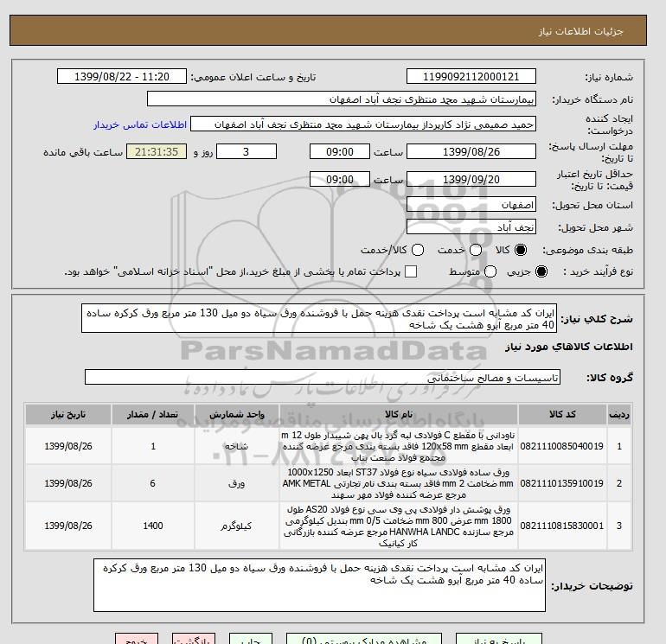Viewport: 666px width, 644px height.
Task: Tick the اسناد خزانه اسلامی payment checkbox
Action: coord(411,271)
